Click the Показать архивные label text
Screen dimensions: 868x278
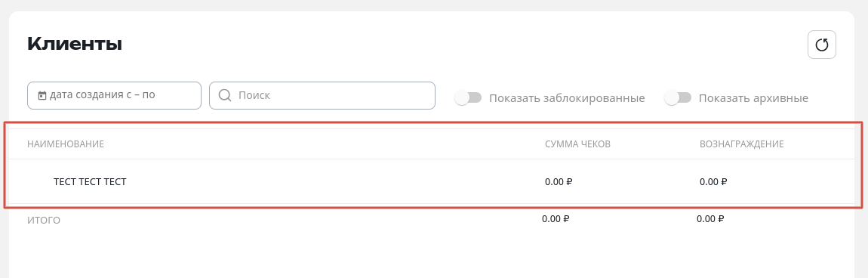pyautogui.click(x=753, y=98)
